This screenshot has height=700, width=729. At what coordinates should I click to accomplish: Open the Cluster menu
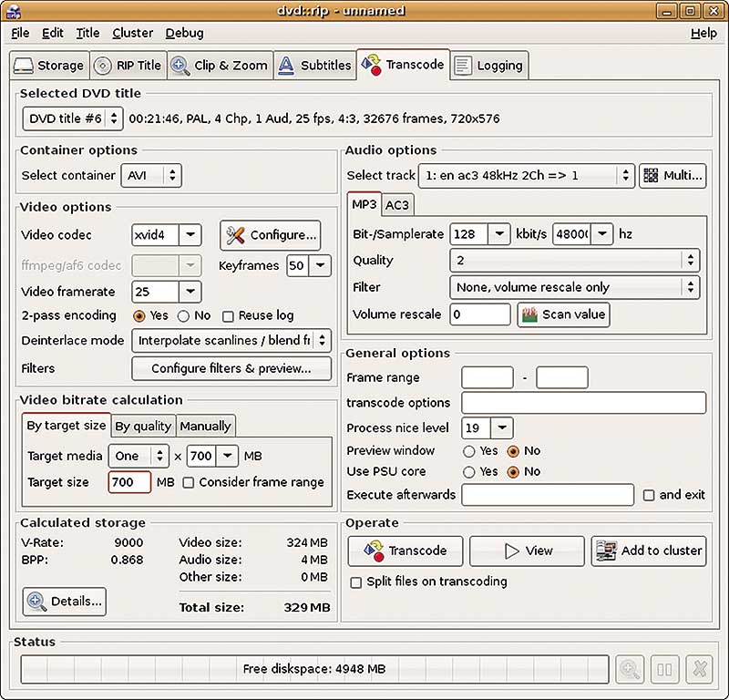[132, 33]
